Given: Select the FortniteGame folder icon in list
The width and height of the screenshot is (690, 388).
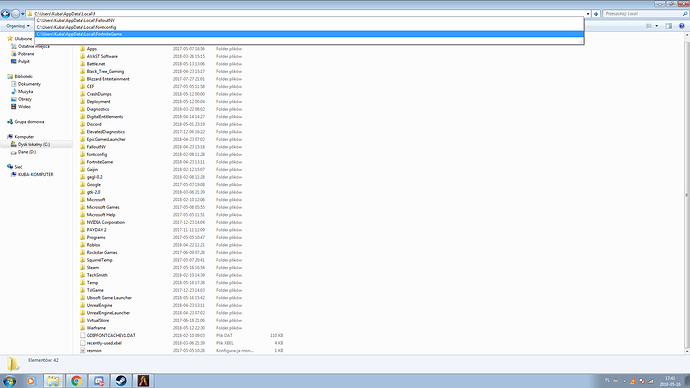Looking at the screenshot, I should click(x=83, y=162).
